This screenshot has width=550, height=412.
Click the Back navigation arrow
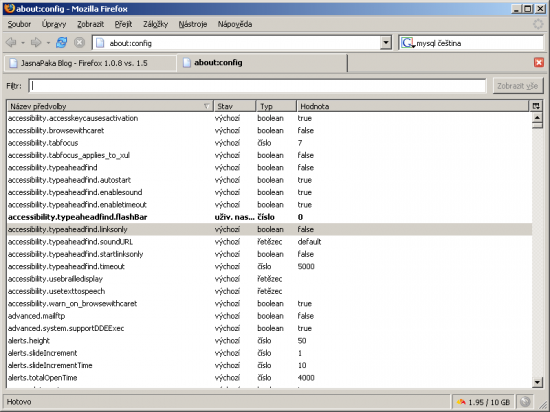11,43
